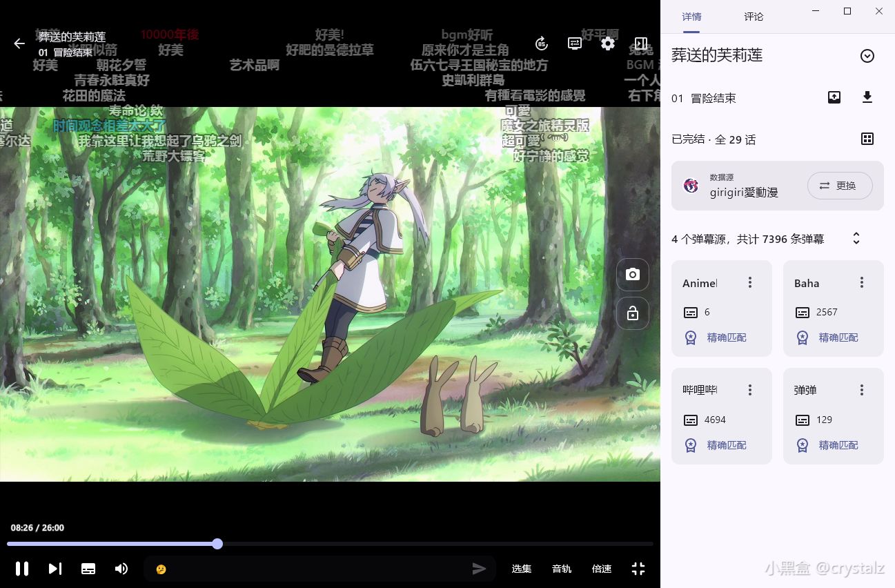
Task: Open the three-dot menu on the 哔哩哔哩 card
Action: [x=750, y=390]
